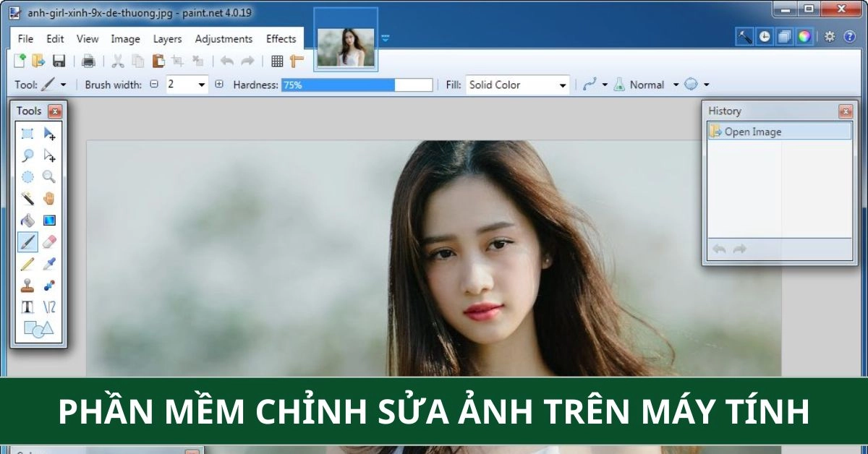
Task: Select the Eraser tool
Action: 49,241
